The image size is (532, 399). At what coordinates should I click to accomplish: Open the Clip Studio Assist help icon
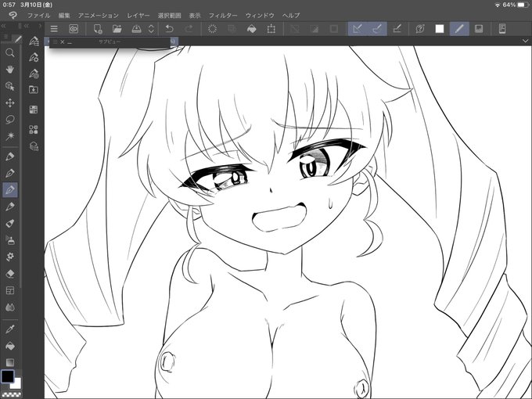pos(420,29)
